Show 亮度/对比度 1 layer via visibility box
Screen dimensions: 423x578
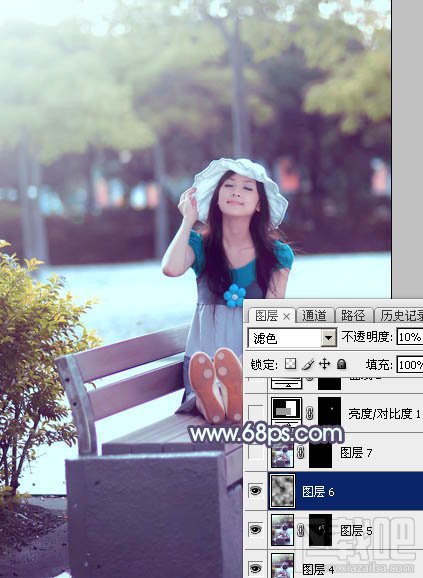255,413
